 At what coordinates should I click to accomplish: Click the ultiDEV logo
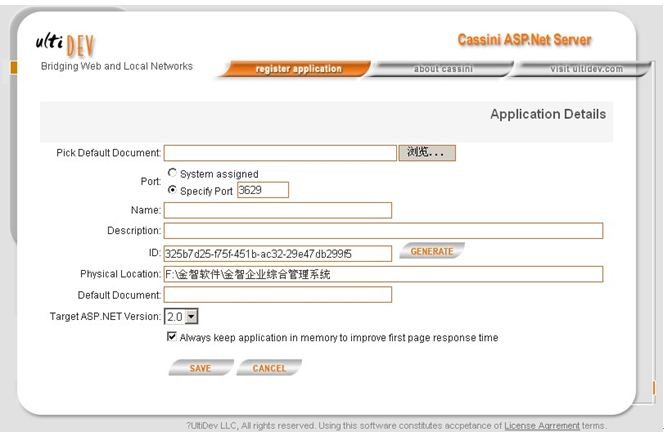pyautogui.click(x=65, y=44)
